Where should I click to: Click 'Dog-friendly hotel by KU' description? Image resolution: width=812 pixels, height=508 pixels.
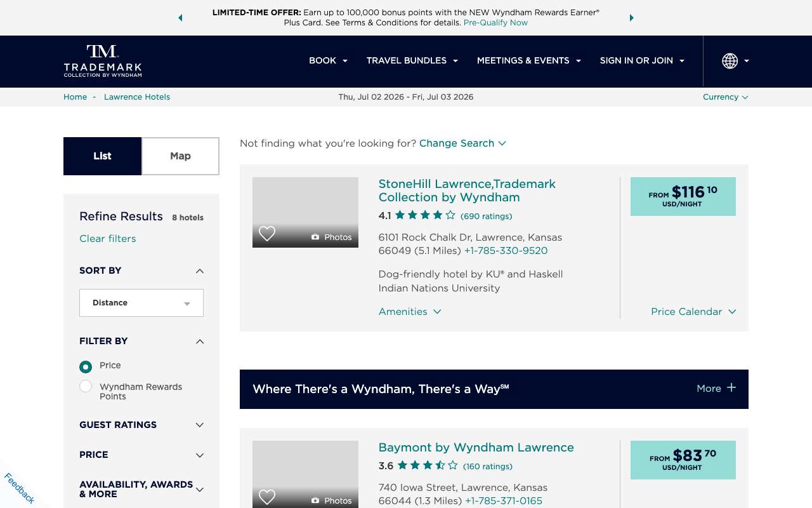click(471, 281)
